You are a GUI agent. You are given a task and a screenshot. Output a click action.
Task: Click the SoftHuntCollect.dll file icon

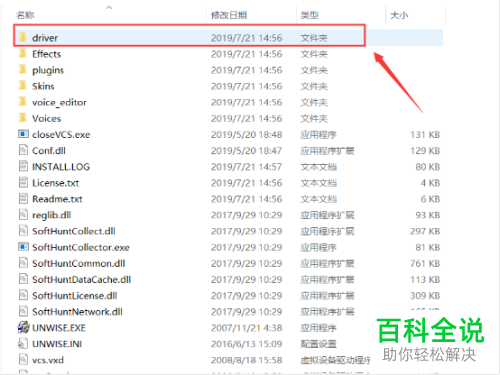(23, 231)
